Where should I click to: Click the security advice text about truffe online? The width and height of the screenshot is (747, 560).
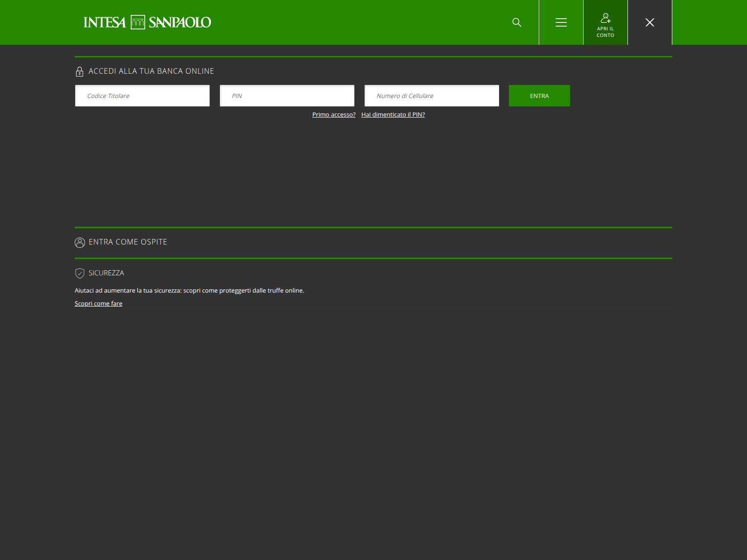click(x=189, y=291)
